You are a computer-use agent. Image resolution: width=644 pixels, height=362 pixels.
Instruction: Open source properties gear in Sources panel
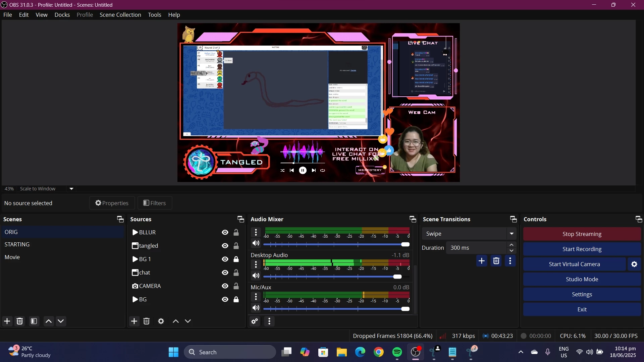(161, 321)
